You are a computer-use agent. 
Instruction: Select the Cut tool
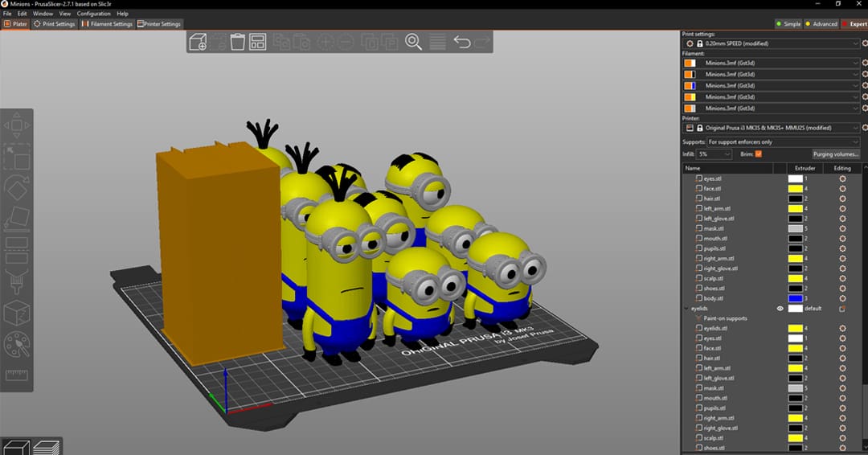[x=17, y=250]
